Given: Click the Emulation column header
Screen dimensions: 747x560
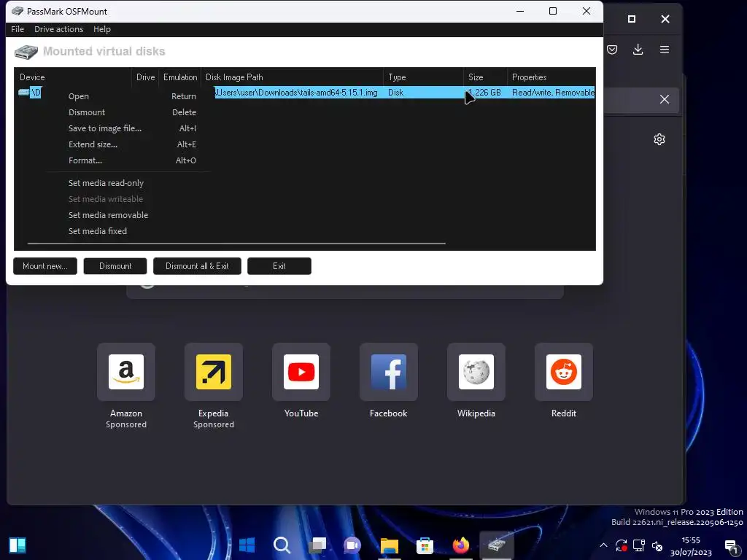Looking at the screenshot, I should (180, 77).
